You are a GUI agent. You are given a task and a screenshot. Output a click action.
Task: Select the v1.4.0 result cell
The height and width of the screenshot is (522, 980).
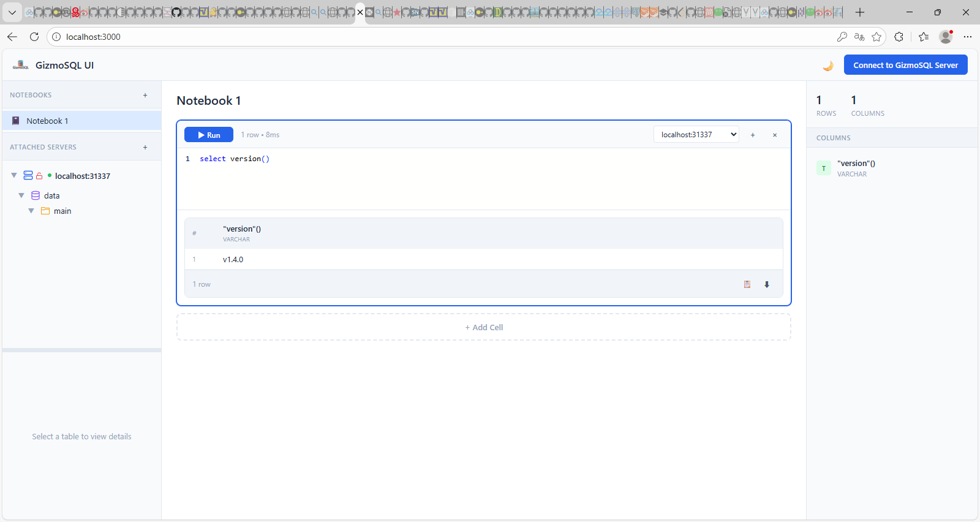pyautogui.click(x=233, y=259)
